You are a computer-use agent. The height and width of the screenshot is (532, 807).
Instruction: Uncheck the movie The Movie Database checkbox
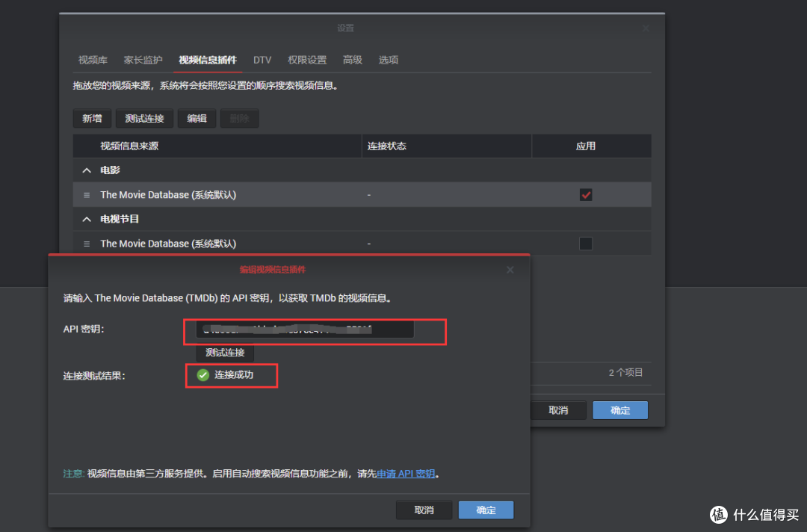point(586,195)
